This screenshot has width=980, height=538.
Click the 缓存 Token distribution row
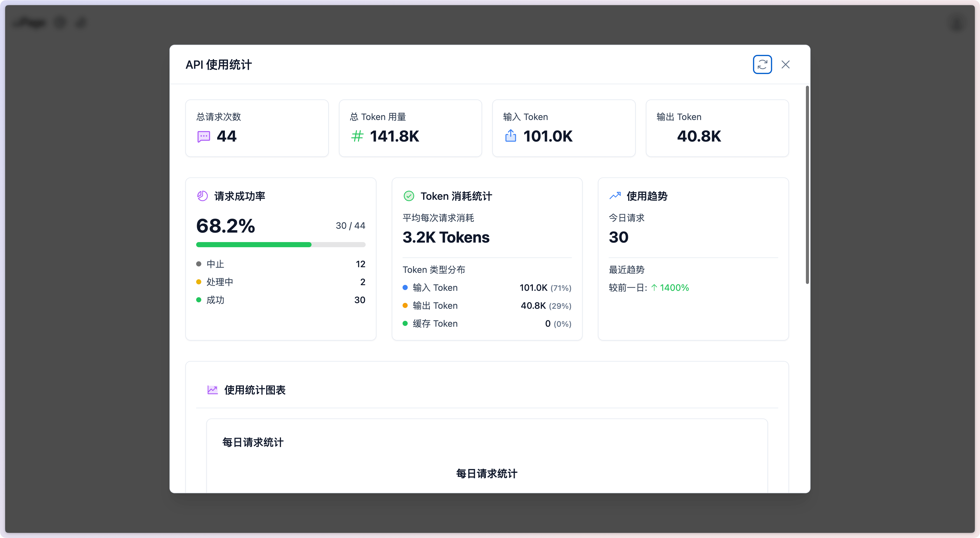tap(487, 324)
